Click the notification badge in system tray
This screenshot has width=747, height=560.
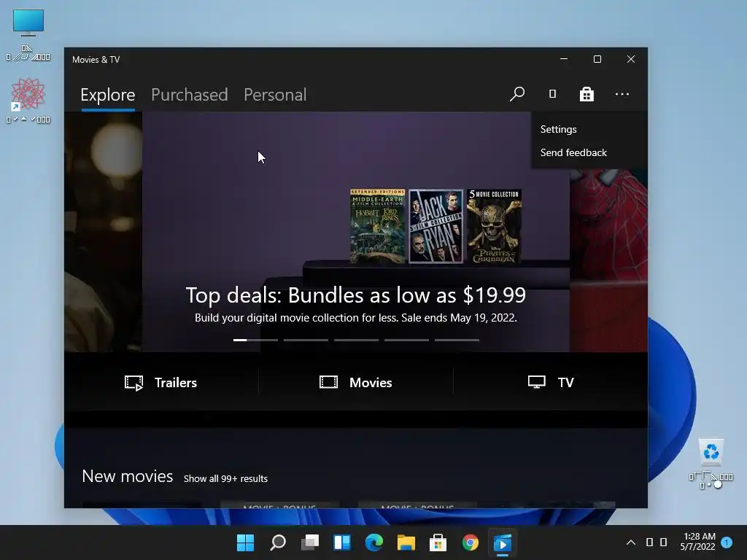[727, 542]
